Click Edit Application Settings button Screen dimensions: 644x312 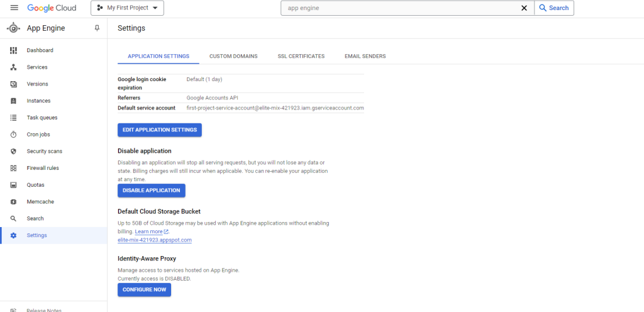click(159, 130)
